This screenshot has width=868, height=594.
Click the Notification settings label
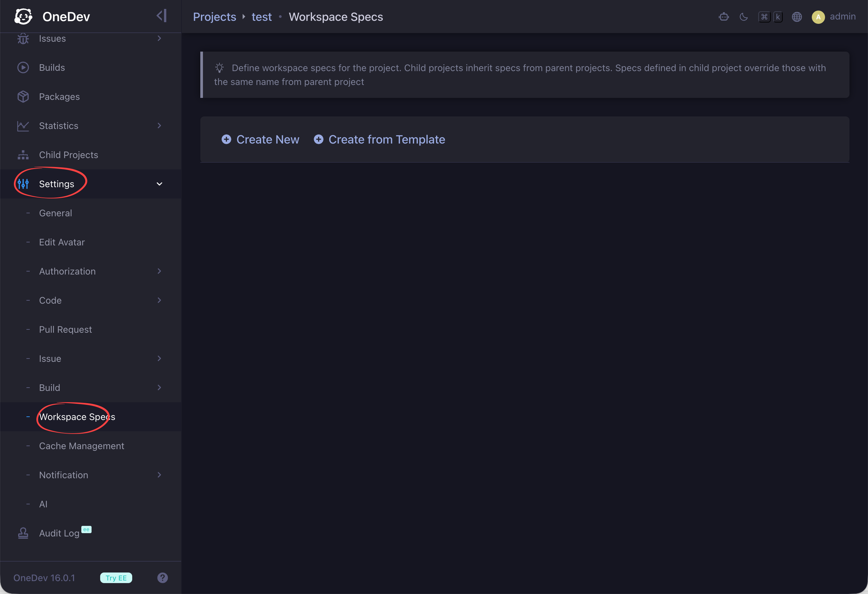pyautogui.click(x=63, y=475)
